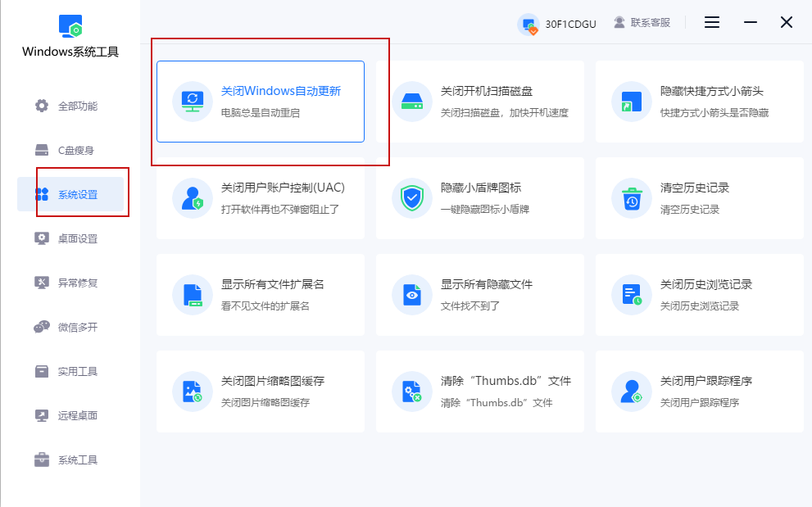Click the 清除Thumbs.db文件 gear file icon
Viewport: 812px width, 507px height.
411,392
